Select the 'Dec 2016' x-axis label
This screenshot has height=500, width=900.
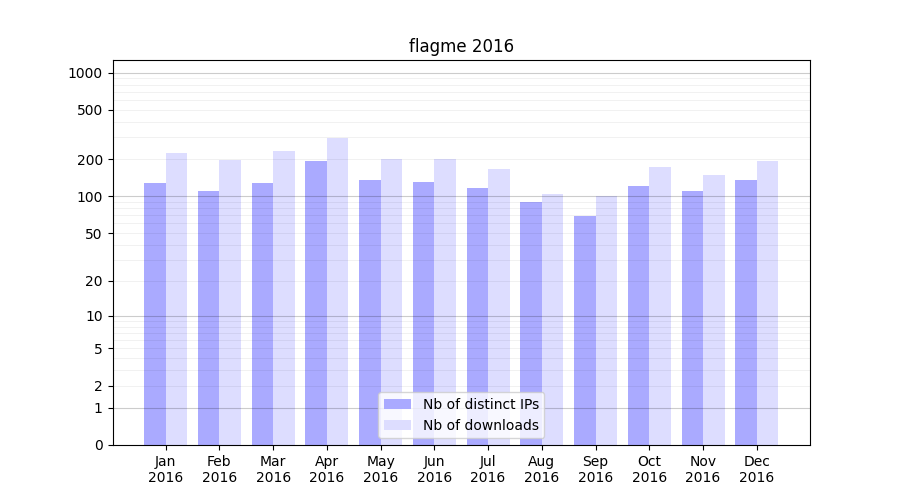756,469
